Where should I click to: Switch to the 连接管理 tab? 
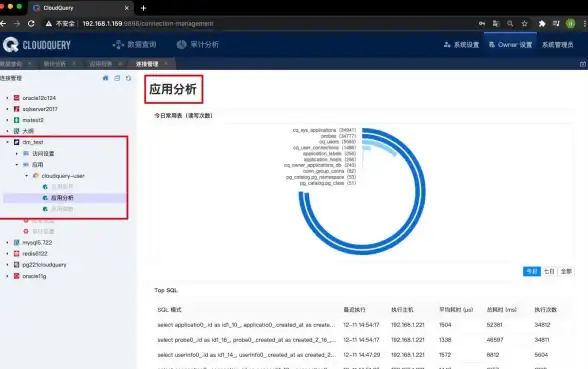coord(147,64)
